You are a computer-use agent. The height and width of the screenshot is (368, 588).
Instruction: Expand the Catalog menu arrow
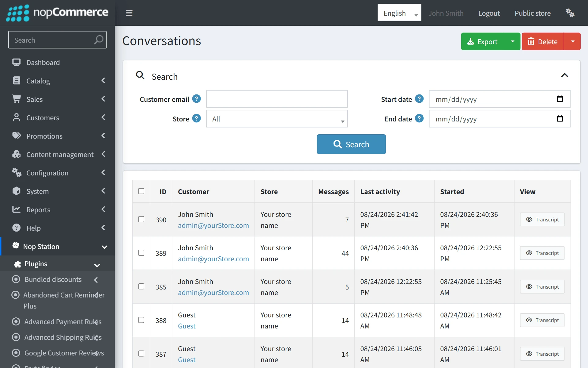click(103, 80)
